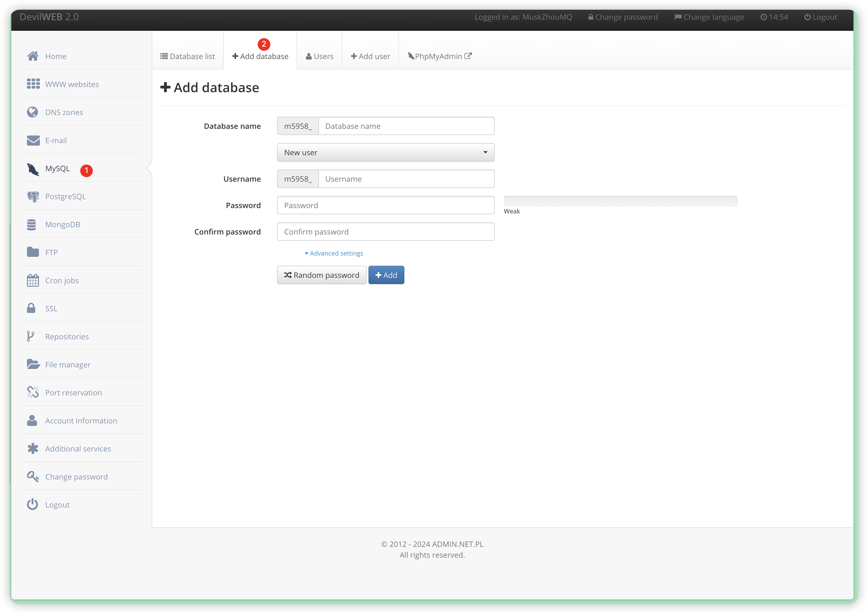Viewport: 868px width, 614px height.
Task: Expand the Advanced settings section
Action: click(334, 253)
